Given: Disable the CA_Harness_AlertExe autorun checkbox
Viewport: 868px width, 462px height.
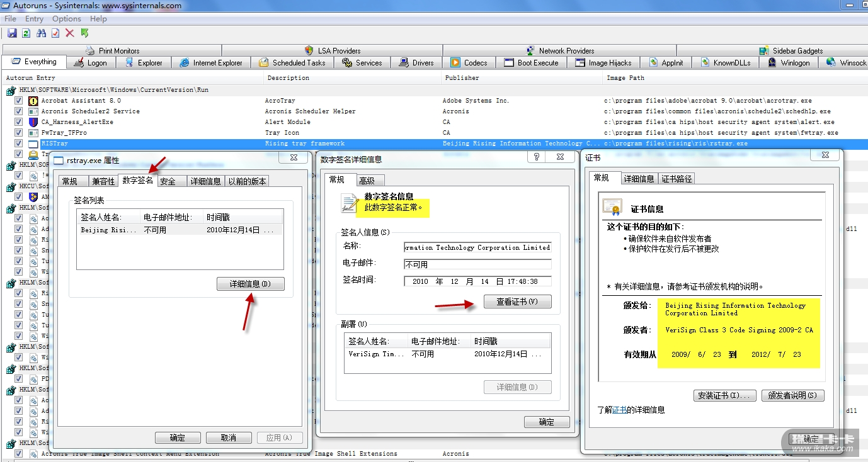Looking at the screenshot, I should click(19, 122).
